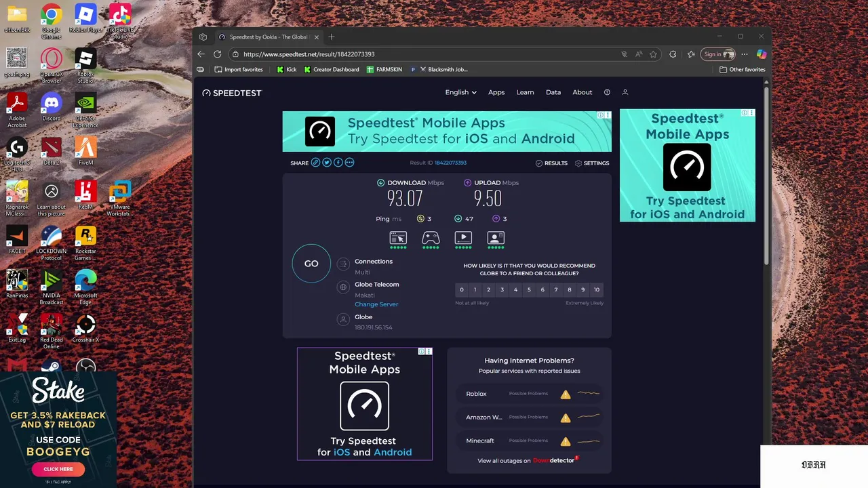Open the Copilot icon in Edge toolbar

pos(762,54)
